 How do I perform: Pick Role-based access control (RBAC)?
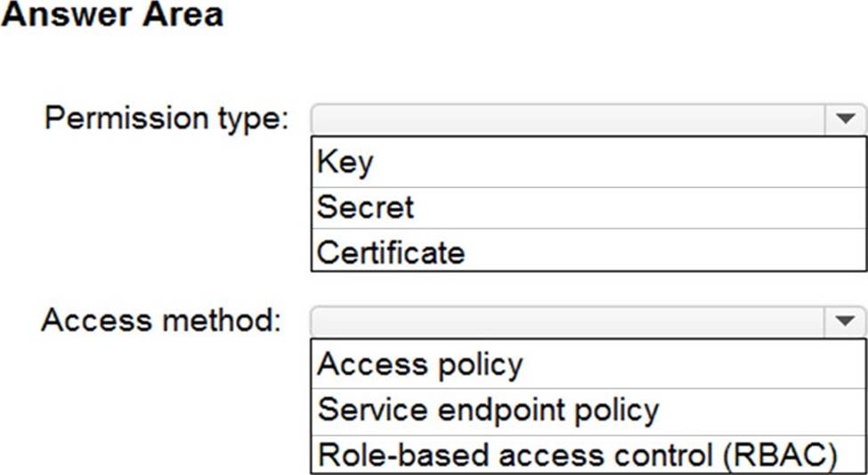click(x=588, y=455)
